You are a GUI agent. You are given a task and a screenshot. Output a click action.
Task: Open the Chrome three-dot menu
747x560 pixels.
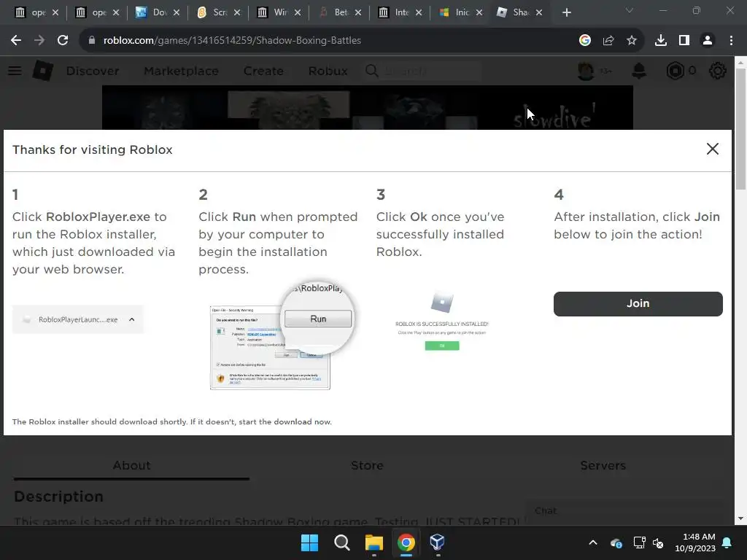pos(731,41)
